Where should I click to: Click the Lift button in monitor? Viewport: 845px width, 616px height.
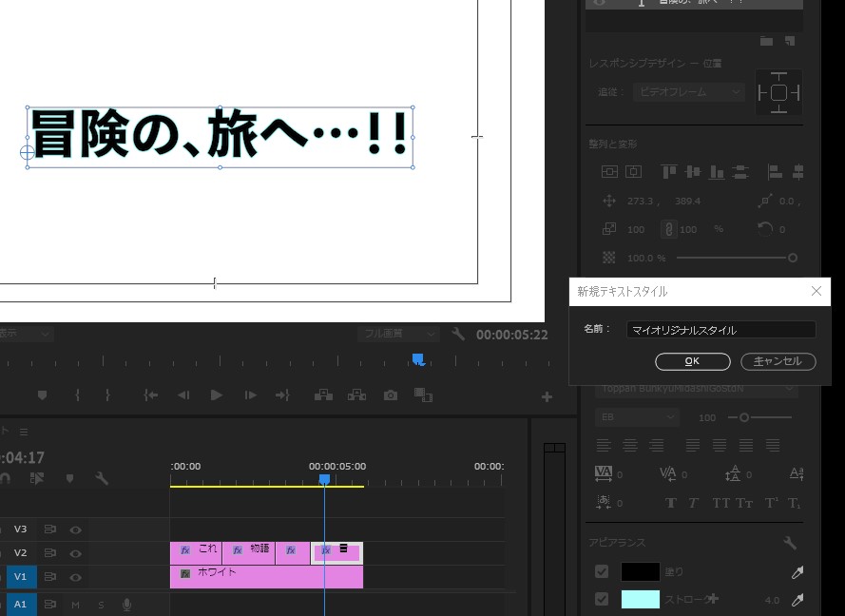pyautogui.click(x=323, y=395)
